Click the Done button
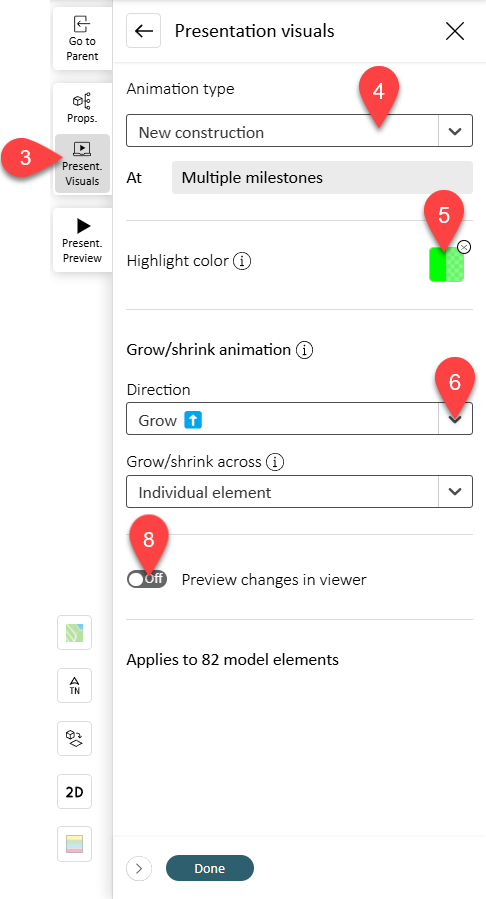The width and height of the screenshot is (486, 899). pyautogui.click(x=210, y=868)
